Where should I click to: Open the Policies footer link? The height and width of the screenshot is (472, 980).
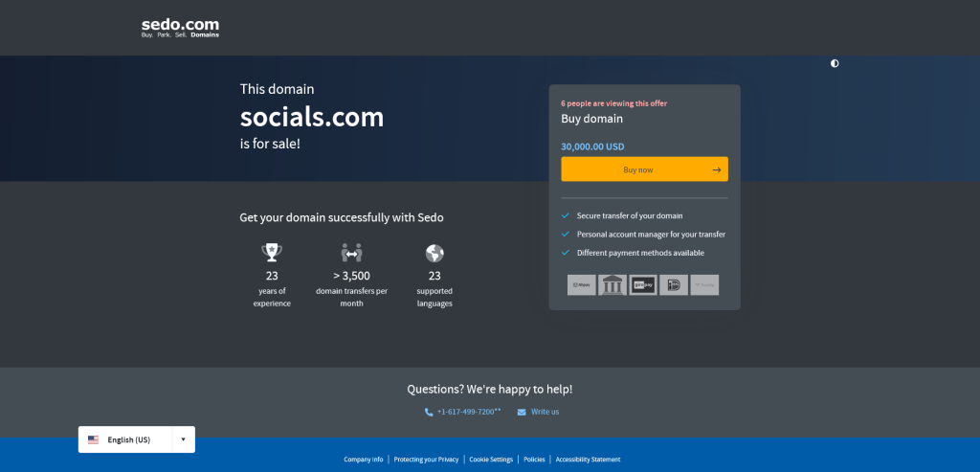[x=534, y=460]
